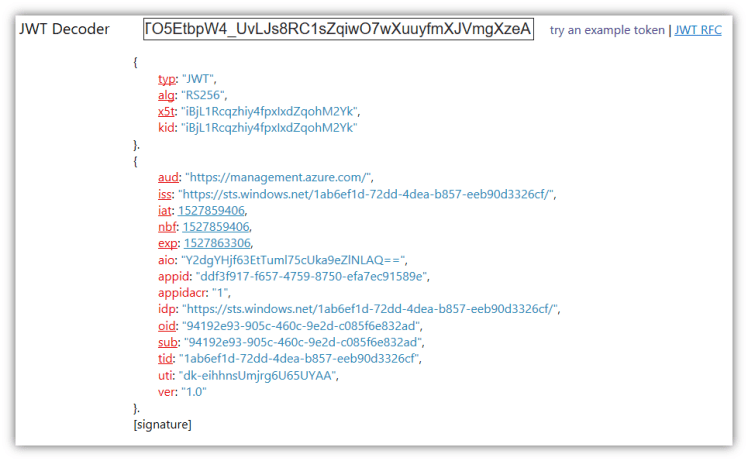Click the 'alg' header claim label
748x461 pixels.
coord(166,94)
